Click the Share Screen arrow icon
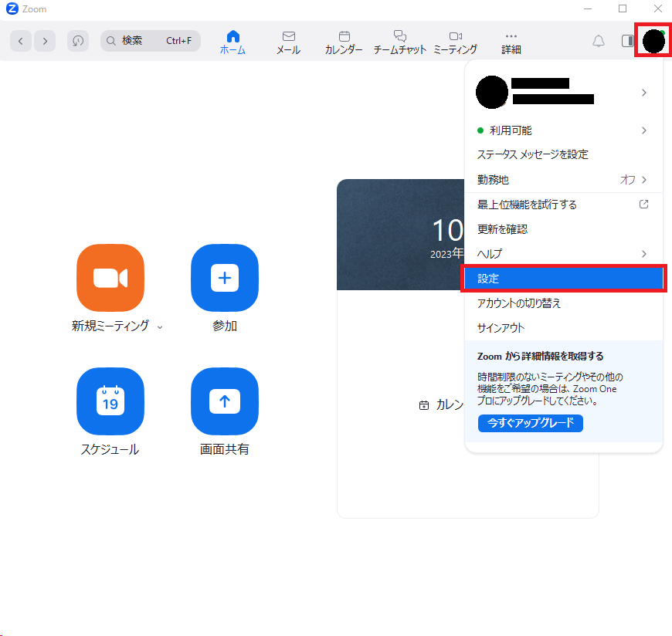 pos(225,401)
